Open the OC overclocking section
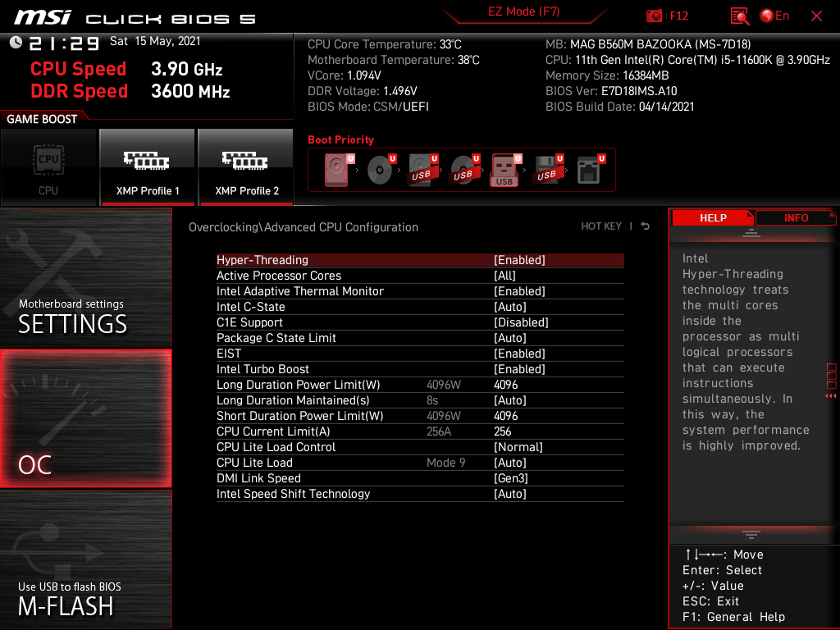 tap(85, 418)
